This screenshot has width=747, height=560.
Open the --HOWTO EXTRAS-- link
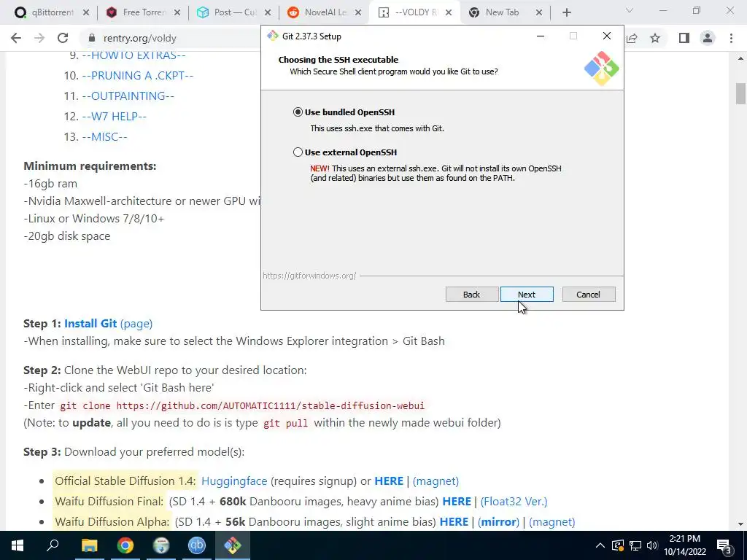[133, 55]
